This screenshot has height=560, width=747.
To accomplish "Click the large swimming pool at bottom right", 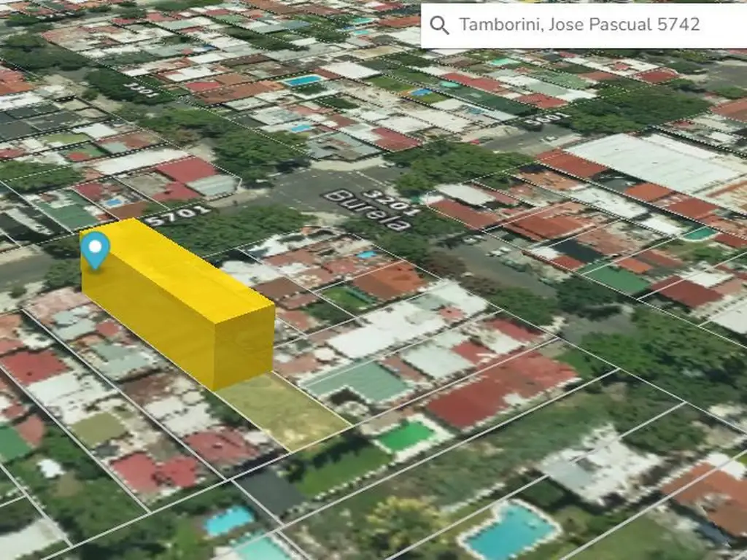I will coord(510,531).
